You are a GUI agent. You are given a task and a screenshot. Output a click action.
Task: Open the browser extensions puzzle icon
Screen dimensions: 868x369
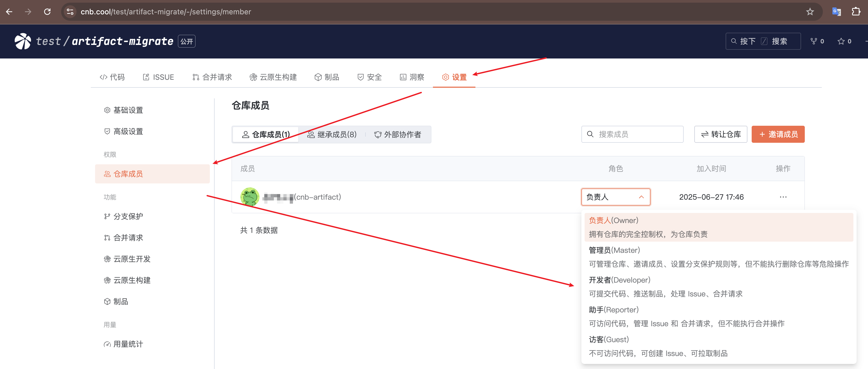click(856, 12)
